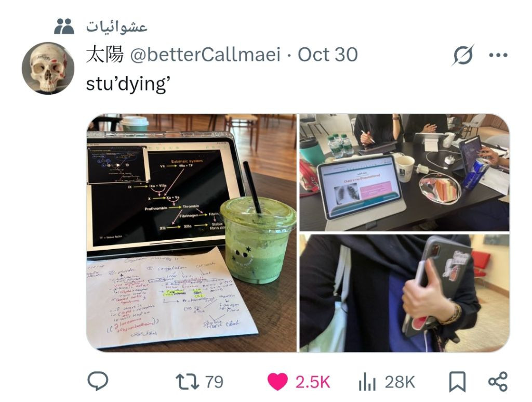Open view analytics bar chart icon
Image resolution: width=532 pixels, height=402 pixels.
click(367, 382)
